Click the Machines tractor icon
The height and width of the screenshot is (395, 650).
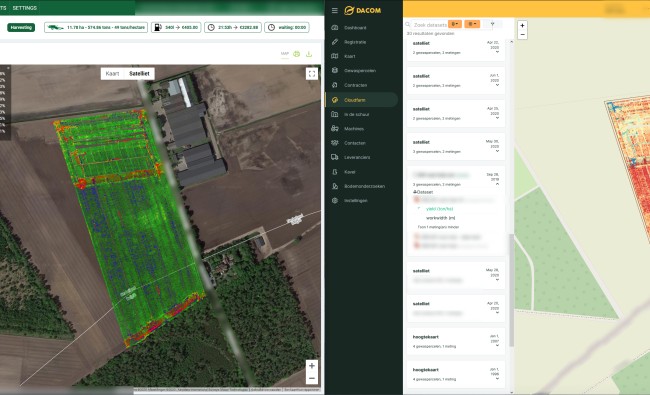click(335, 128)
